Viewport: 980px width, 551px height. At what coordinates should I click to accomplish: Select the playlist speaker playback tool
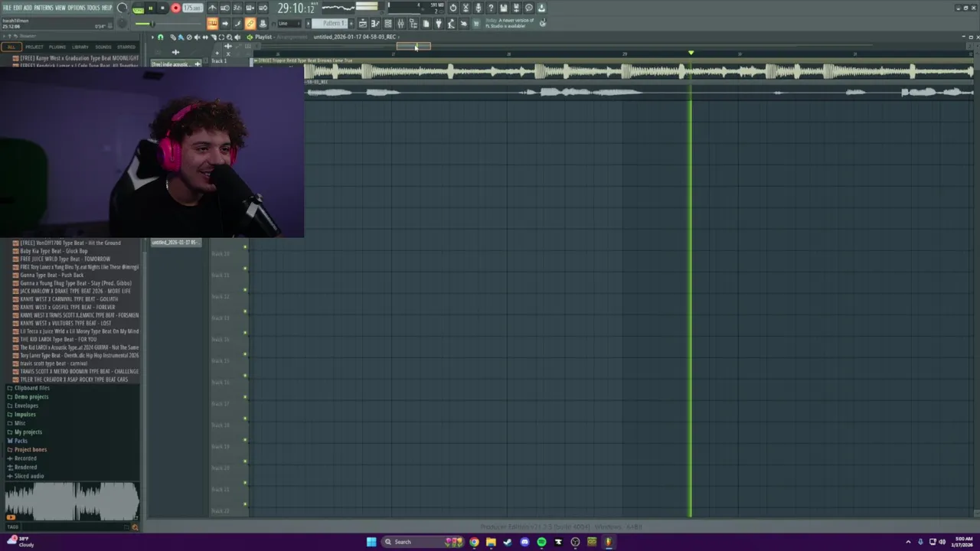point(237,37)
